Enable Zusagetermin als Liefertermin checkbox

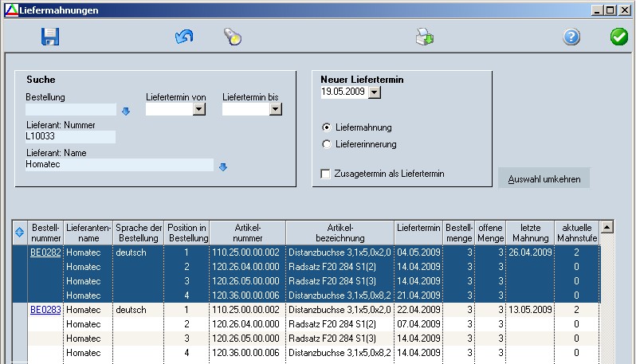(325, 174)
